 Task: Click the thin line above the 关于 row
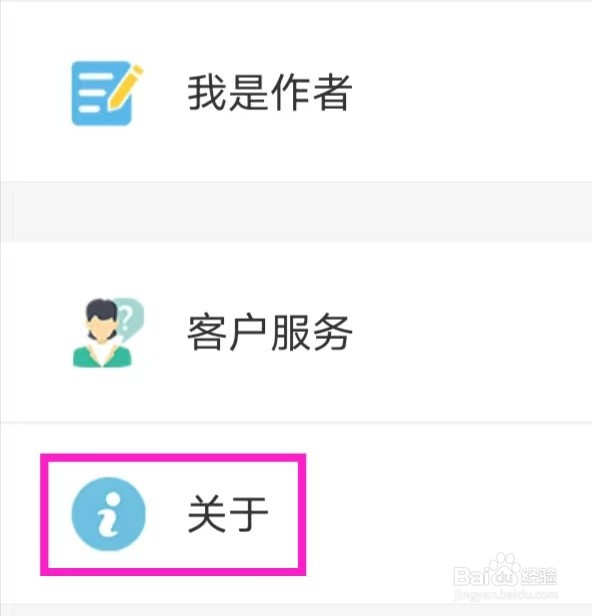(296, 422)
